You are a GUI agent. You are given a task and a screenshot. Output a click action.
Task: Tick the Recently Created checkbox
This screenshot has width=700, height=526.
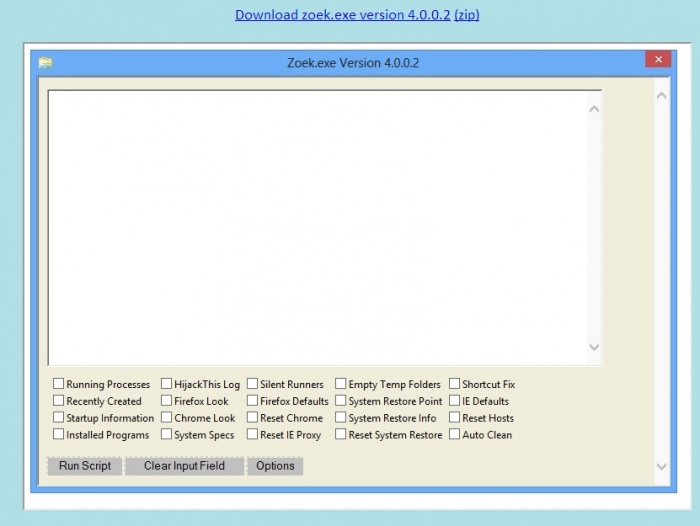click(x=58, y=401)
